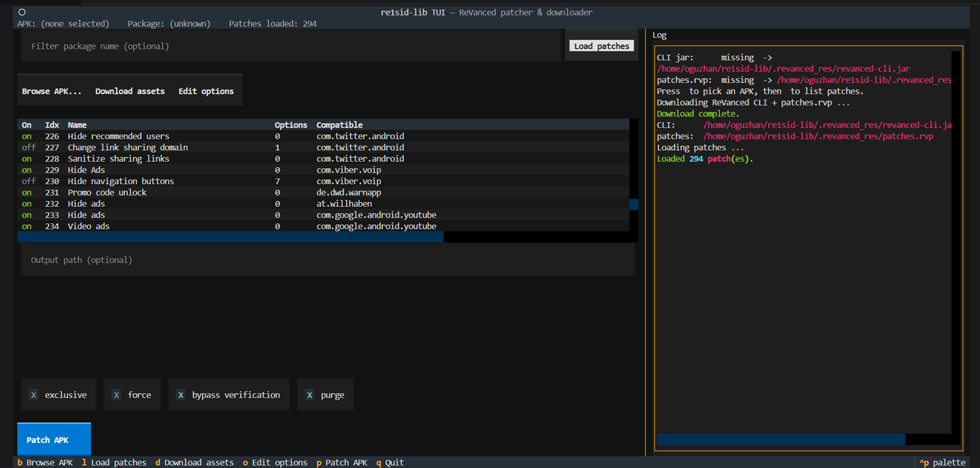Screen dimensions: 980x468
Task: Click the Idx column header
Action: point(52,125)
